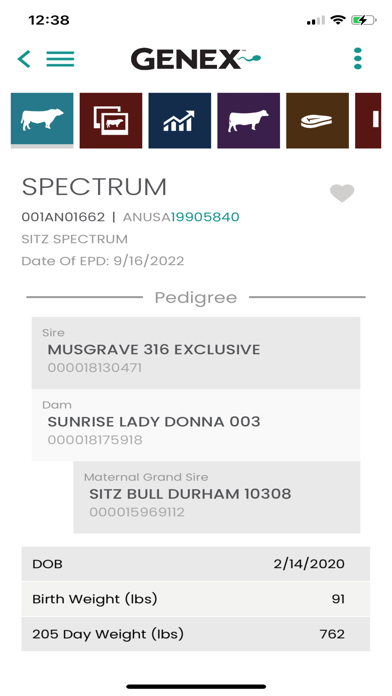Select the DOB row
The image size is (392, 696).
196,564
